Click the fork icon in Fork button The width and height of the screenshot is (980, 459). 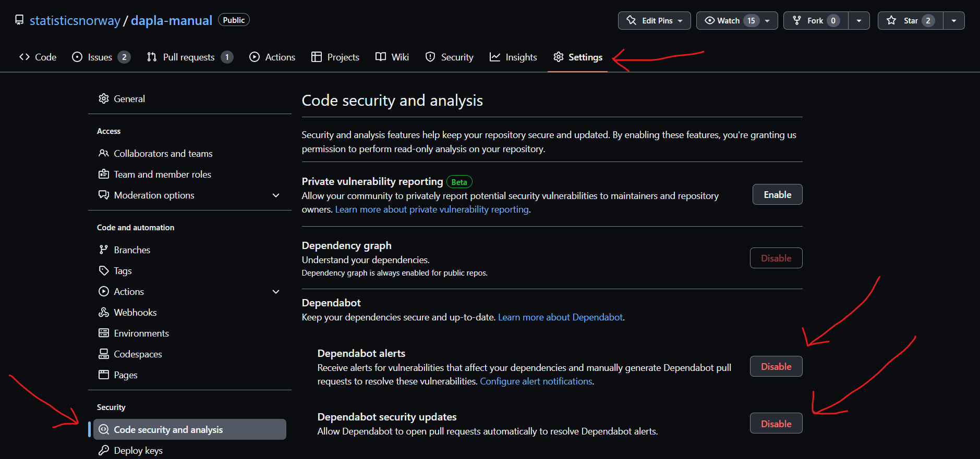(797, 20)
